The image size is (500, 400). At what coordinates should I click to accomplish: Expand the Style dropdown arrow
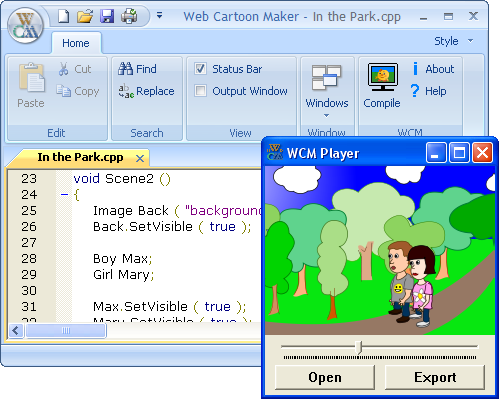[470, 41]
